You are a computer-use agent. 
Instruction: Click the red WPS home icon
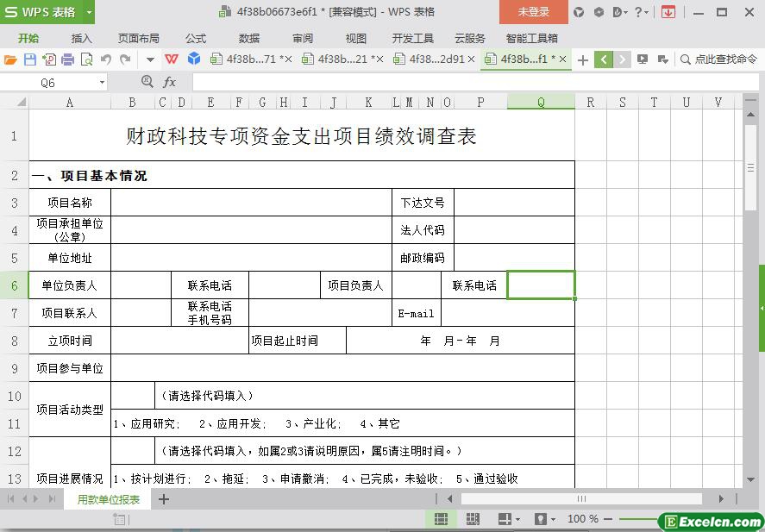(172, 59)
